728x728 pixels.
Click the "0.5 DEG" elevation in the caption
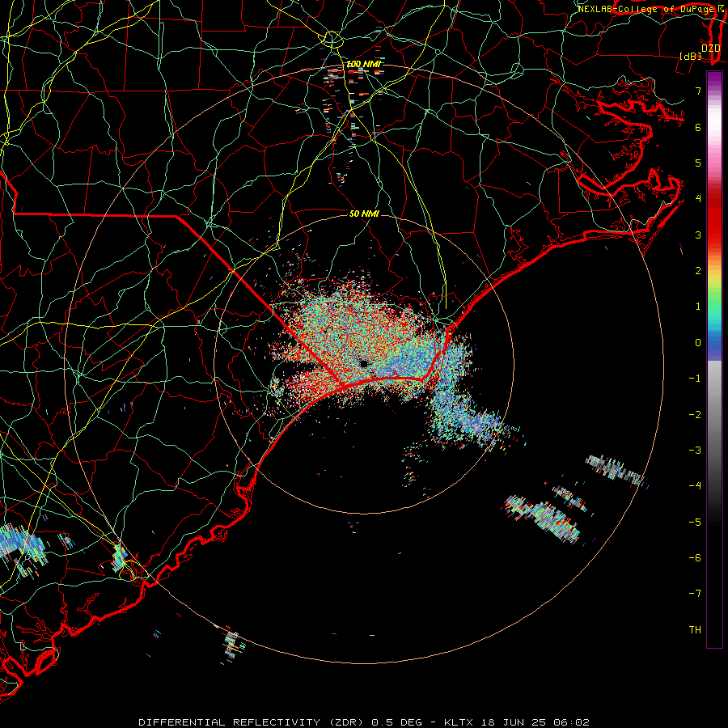tap(397, 722)
